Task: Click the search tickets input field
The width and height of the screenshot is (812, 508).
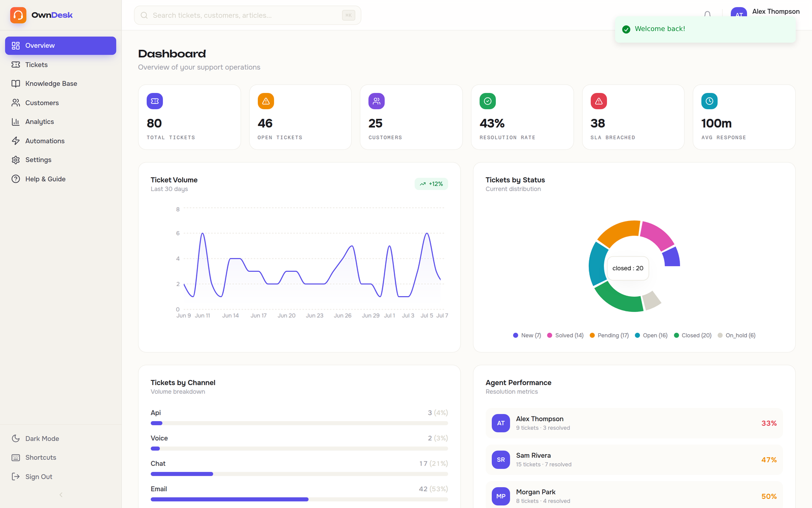Action: [x=248, y=15]
